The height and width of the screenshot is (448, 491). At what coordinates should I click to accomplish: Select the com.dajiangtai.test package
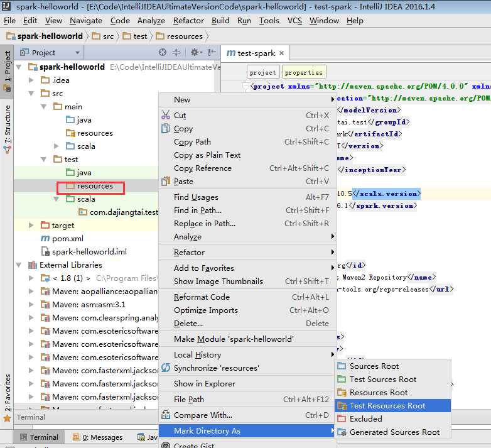click(x=119, y=212)
